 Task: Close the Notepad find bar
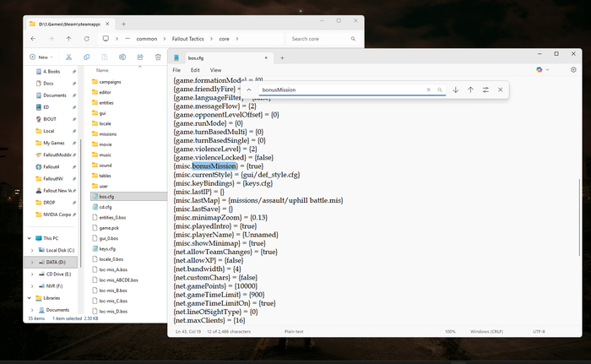(501, 90)
